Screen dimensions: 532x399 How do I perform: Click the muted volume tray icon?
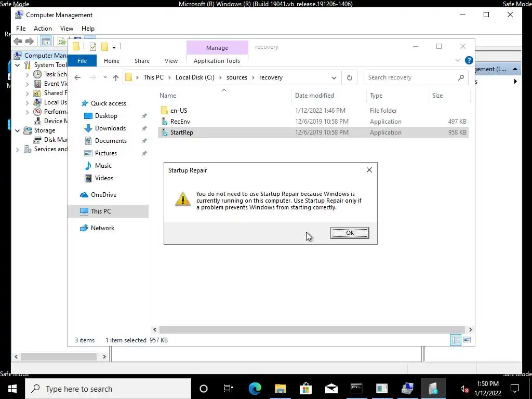[x=464, y=389]
